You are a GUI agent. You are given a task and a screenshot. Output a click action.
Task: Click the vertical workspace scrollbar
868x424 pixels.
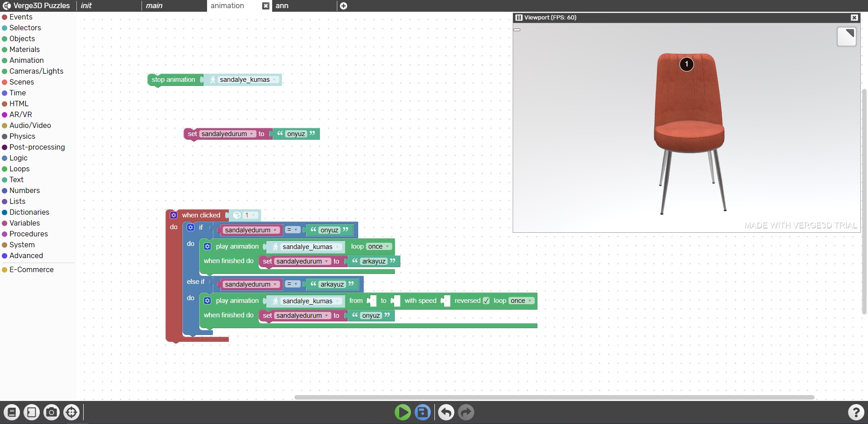[x=864, y=201]
